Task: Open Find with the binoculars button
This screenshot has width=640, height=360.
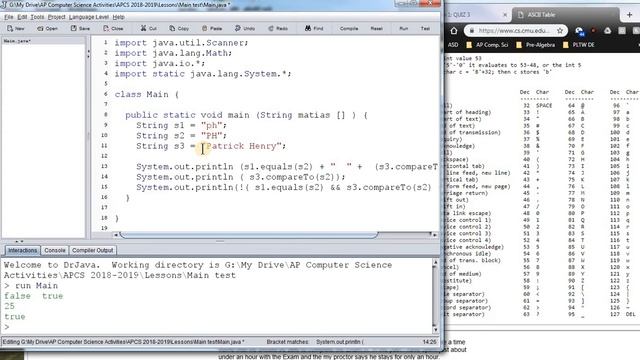Action: point(314,29)
